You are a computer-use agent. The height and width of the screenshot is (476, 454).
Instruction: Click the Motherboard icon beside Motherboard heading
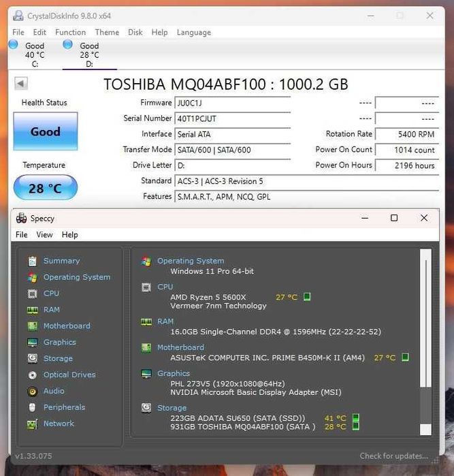pyautogui.click(x=146, y=347)
